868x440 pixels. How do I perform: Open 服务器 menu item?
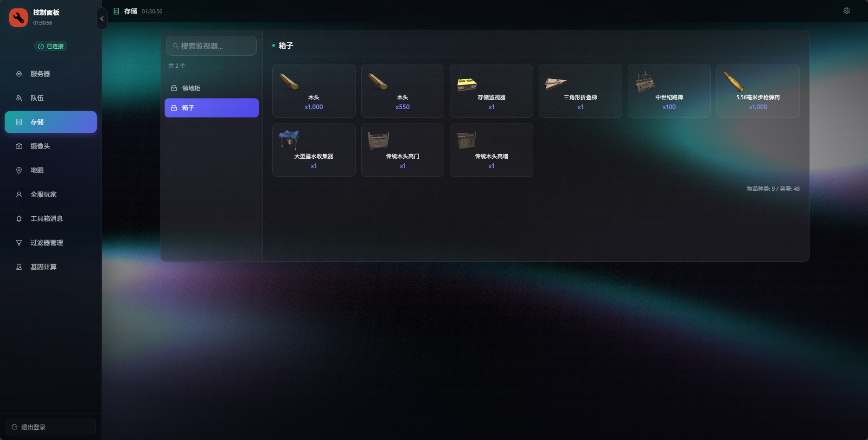(x=51, y=74)
